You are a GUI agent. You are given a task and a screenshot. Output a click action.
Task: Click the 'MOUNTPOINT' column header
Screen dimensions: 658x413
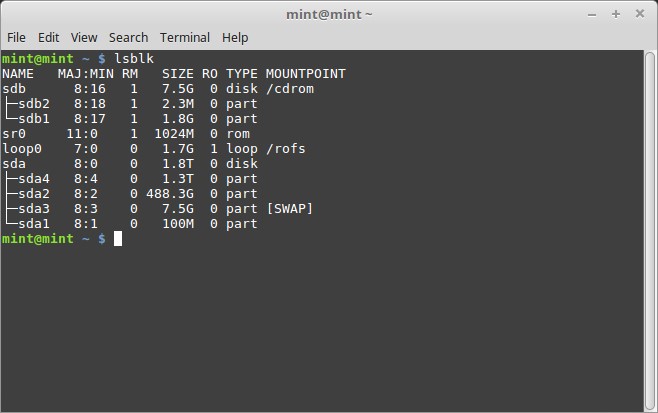click(305, 74)
